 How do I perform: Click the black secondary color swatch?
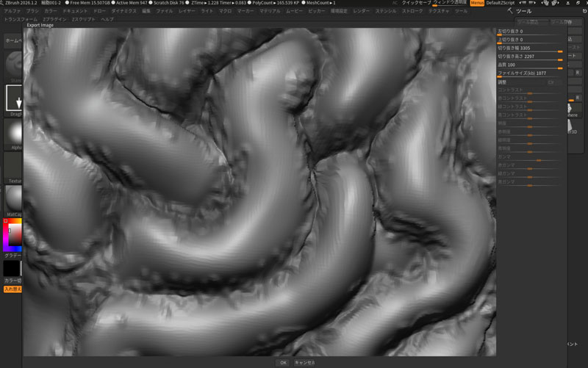(x=11, y=268)
